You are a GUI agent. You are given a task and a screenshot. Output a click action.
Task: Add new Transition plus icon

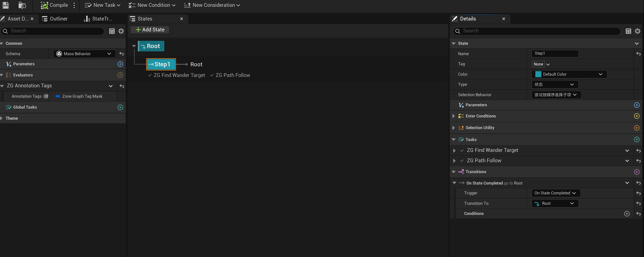pyautogui.click(x=637, y=172)
